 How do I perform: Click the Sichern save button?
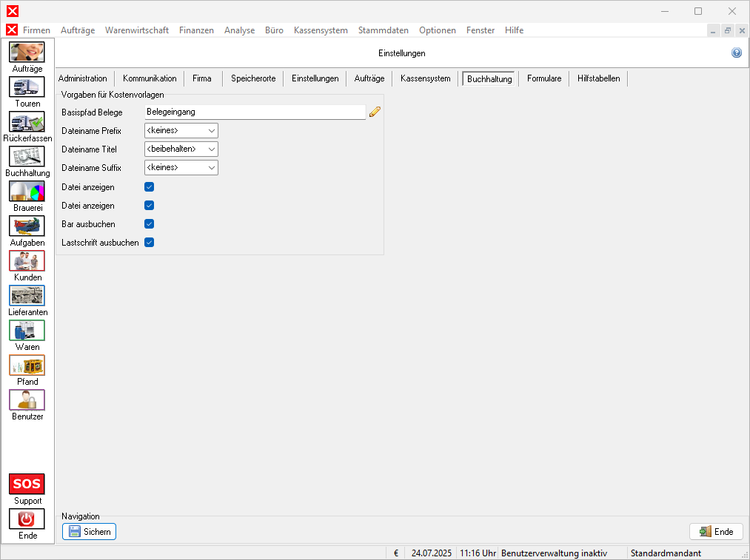coord(90,531)
